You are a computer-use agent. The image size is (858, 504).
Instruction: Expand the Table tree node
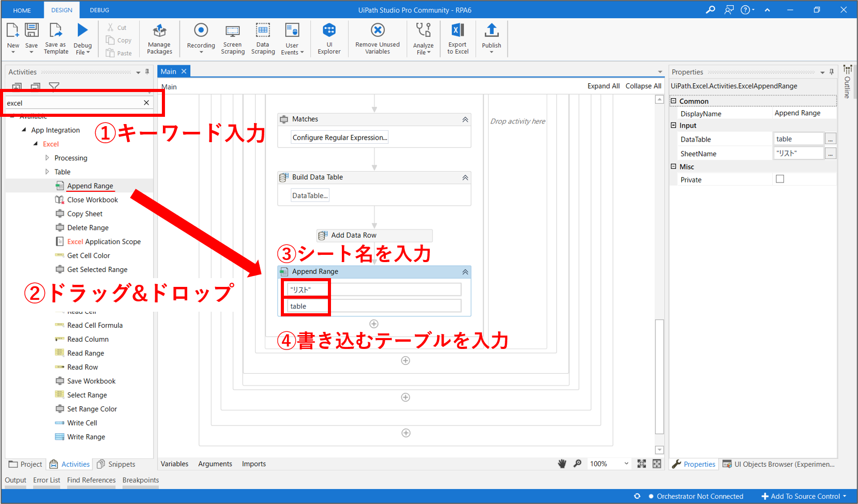tap(47, 172)
